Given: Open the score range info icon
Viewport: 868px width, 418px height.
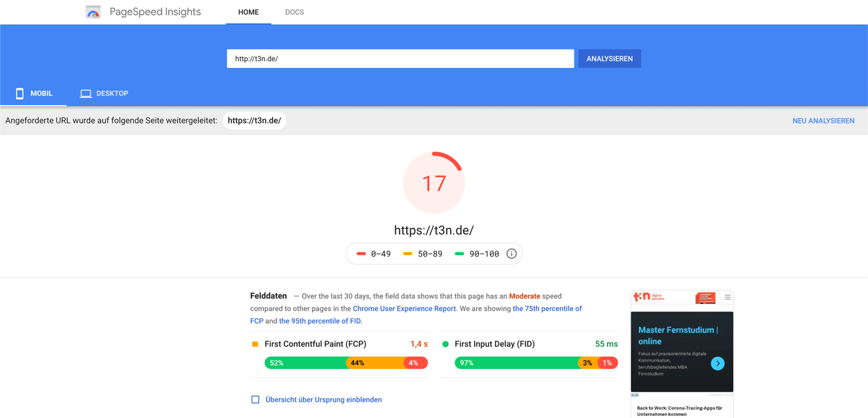Looking at the screenshot, I should tap(511, 254).
